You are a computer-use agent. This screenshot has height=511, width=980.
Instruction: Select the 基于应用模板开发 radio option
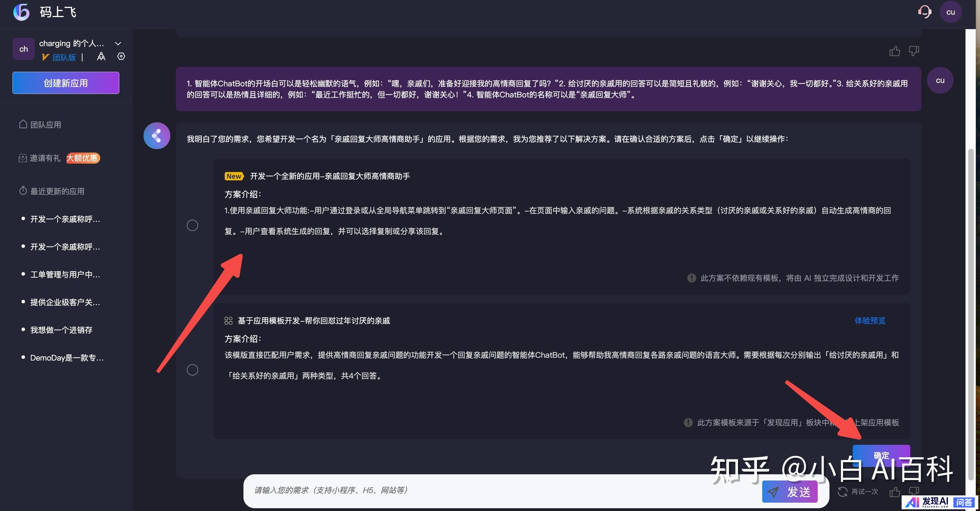[192, 370]
